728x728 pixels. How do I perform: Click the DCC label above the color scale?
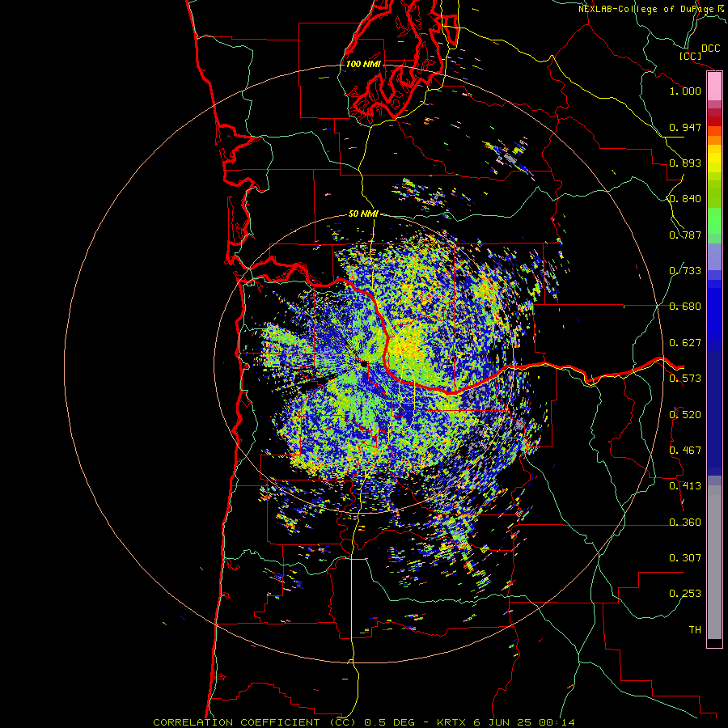pos(711,49)
